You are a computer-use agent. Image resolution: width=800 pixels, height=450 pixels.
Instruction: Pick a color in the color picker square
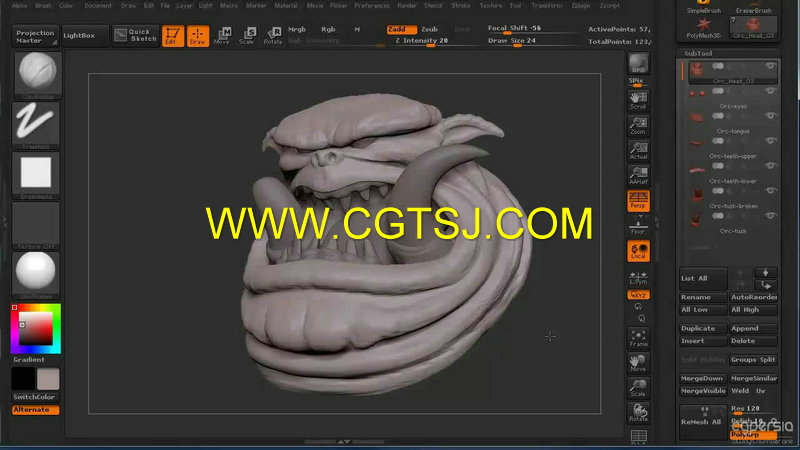click(36, 329)
